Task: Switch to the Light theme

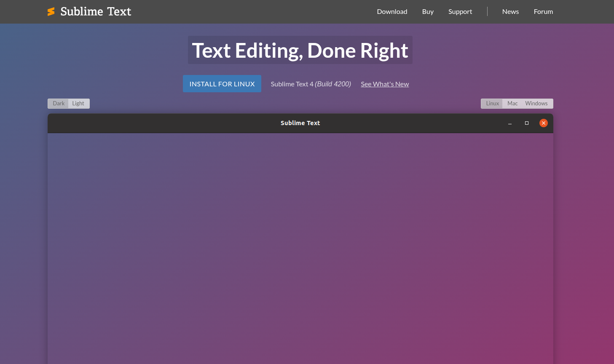Action: [x=78, y=103]
